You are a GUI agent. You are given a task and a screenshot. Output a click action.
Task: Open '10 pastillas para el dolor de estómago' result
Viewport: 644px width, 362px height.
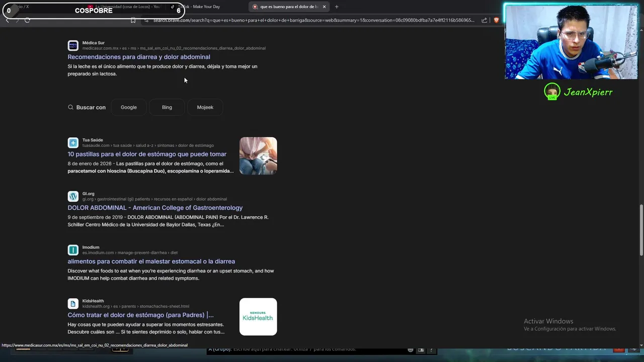tap(147, 154)
